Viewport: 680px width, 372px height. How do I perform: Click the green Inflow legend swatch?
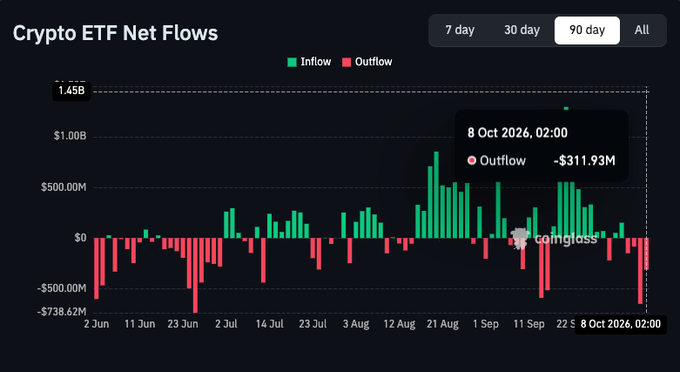pos(292,62)
